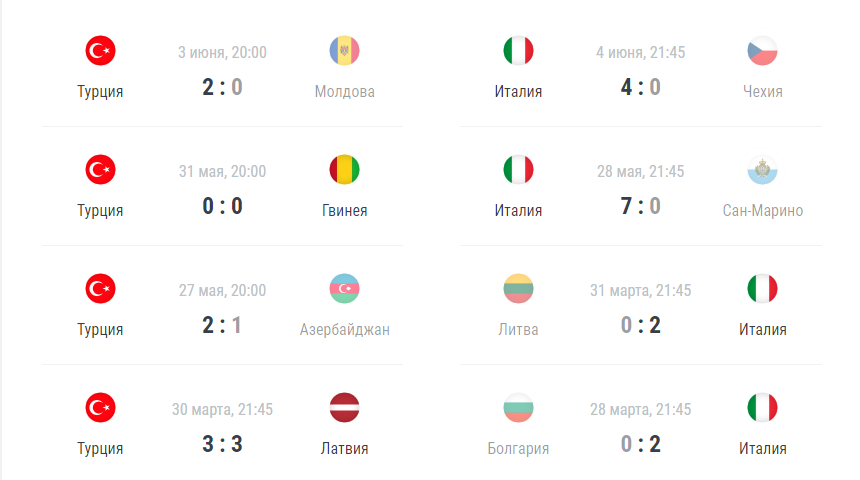Image resolution: width=860 pixels, height=480 pixels.
Task: Open the 3 : 3 Turkey–Latvia score
Action: tap(222, 444)
